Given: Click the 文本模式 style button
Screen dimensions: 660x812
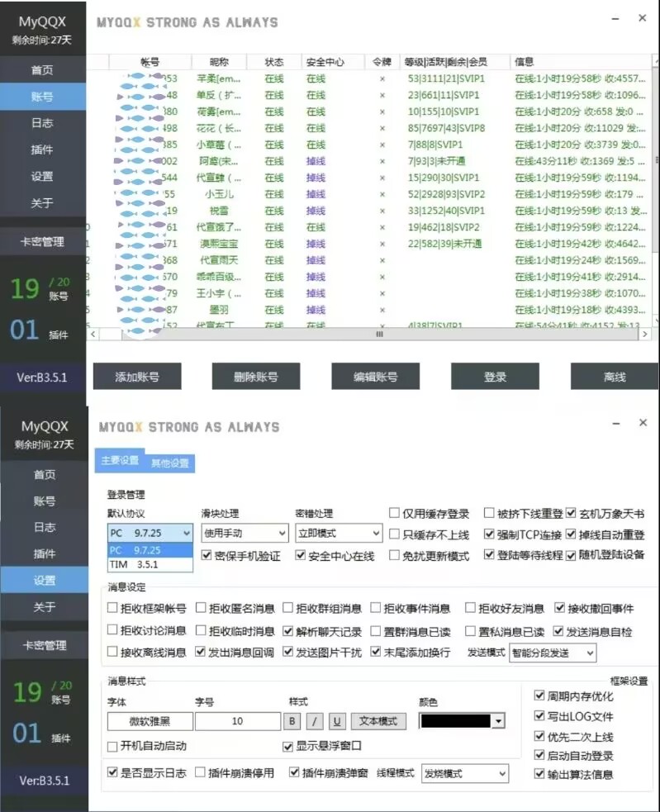Looking at the screenshot, I should (x=379, y=721).
